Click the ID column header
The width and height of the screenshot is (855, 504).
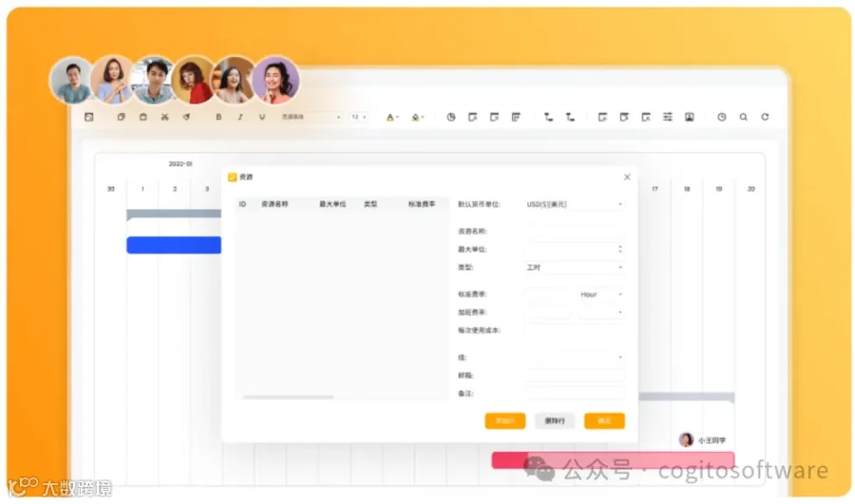pos(242,204)
